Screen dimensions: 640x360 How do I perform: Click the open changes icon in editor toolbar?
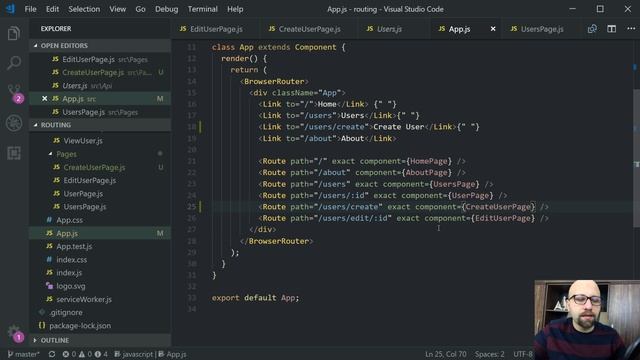point(592,29)
